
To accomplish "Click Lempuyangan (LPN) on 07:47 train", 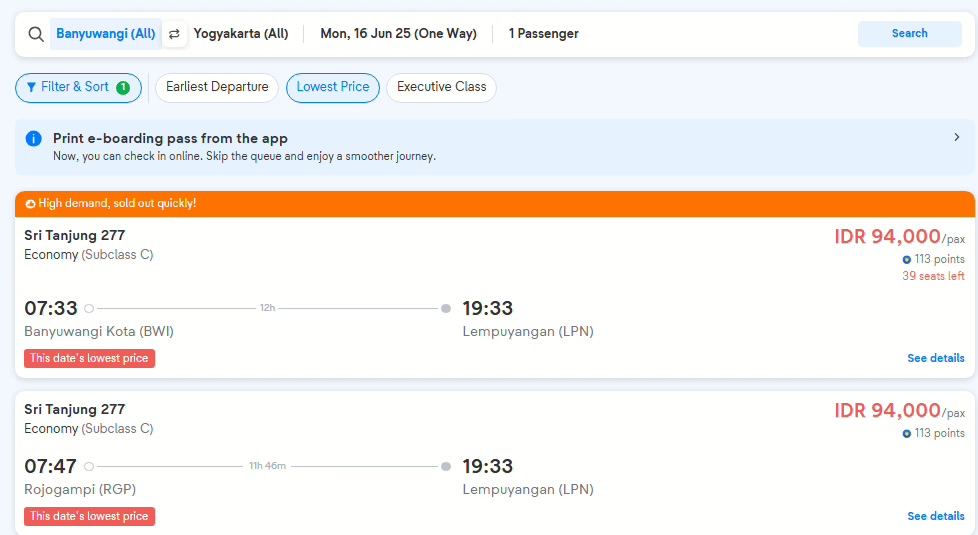I will [528, 489].
